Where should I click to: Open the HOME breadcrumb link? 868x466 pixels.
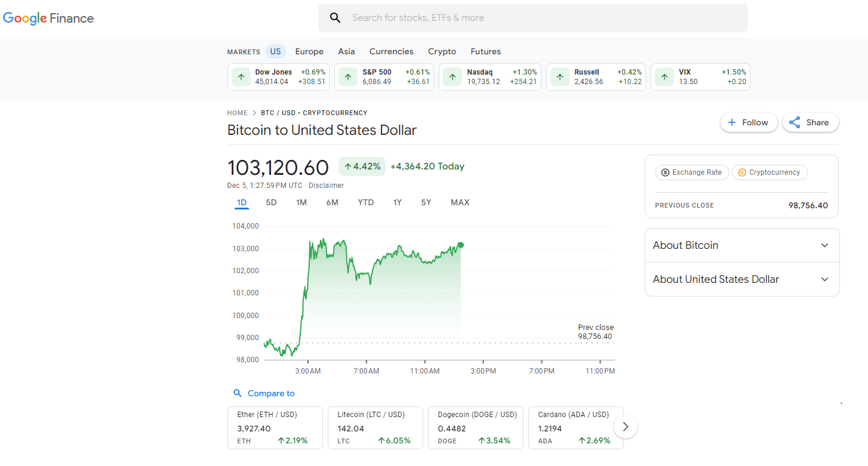(237, 113)
